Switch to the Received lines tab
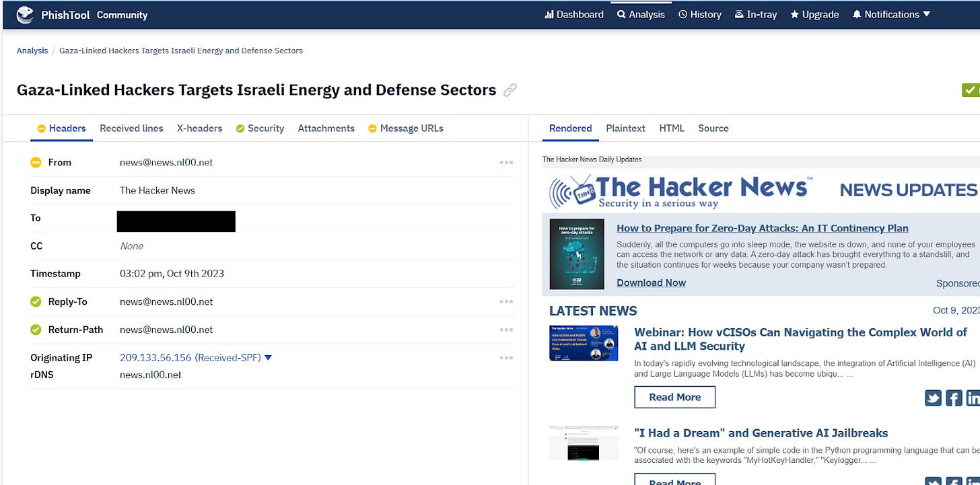 (x=131, y=128)
